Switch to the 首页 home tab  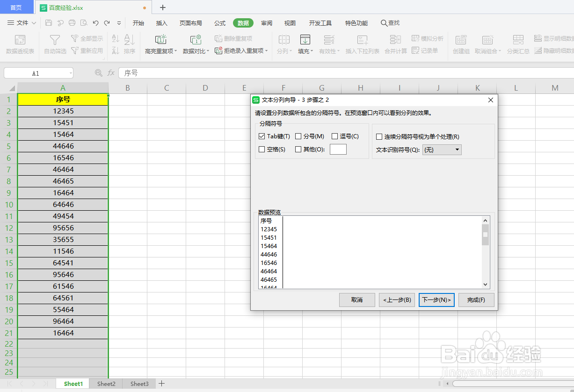click(x=16, y=7)
